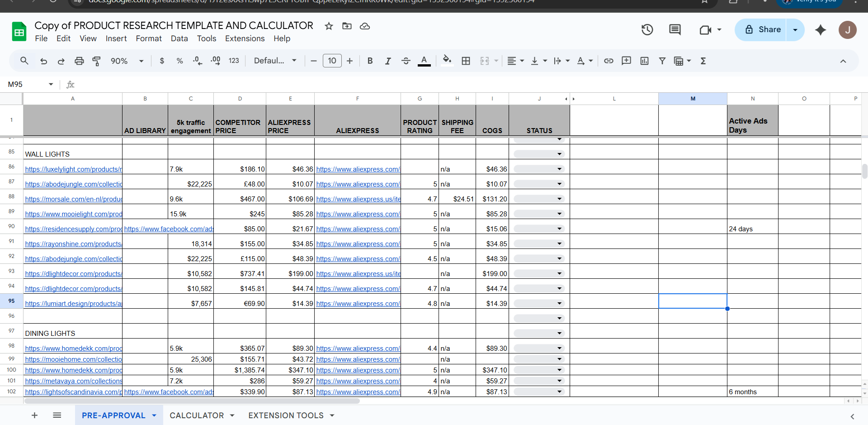Click the font size input box

[332, 61]
